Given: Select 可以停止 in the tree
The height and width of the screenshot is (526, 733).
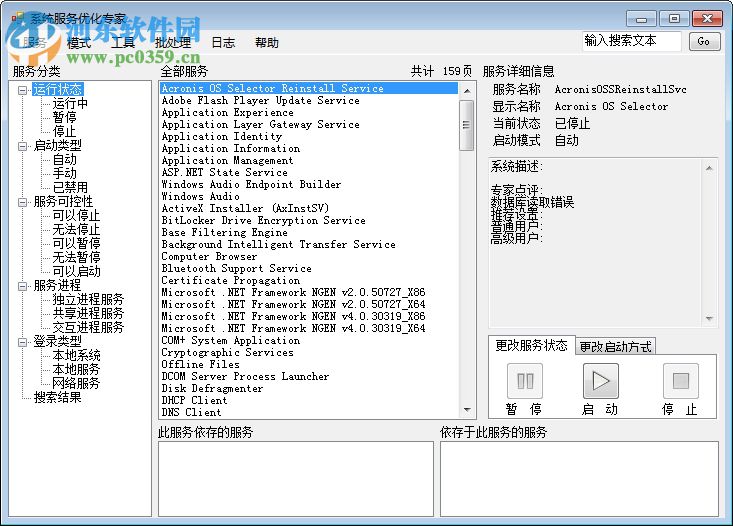Looking at the screenshot, I should point(76,216).
